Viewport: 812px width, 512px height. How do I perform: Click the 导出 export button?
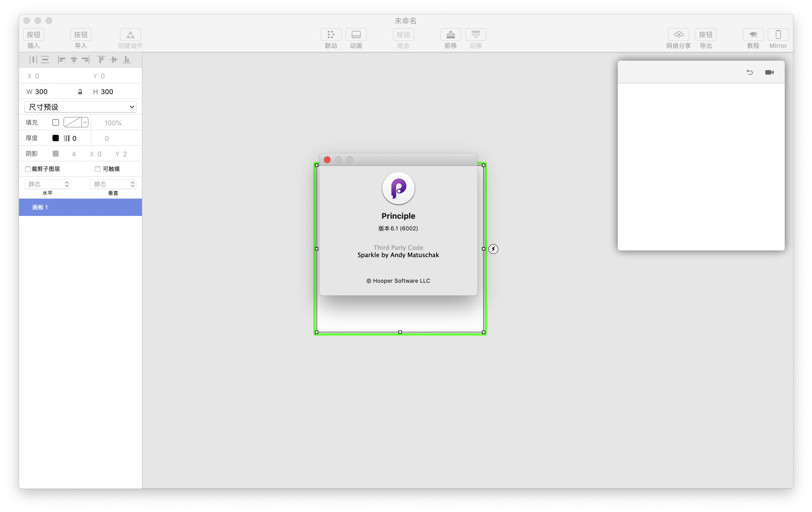705,35
